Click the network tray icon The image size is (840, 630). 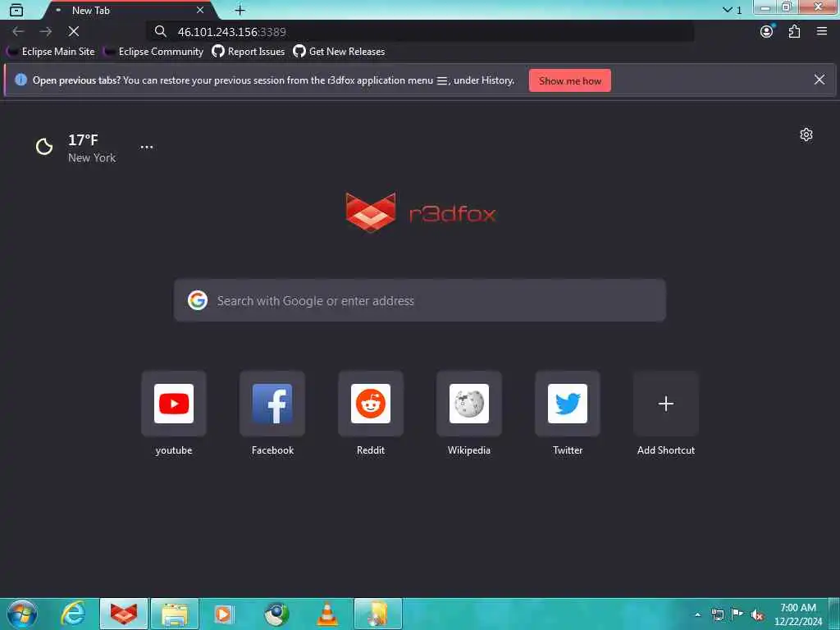718,614
